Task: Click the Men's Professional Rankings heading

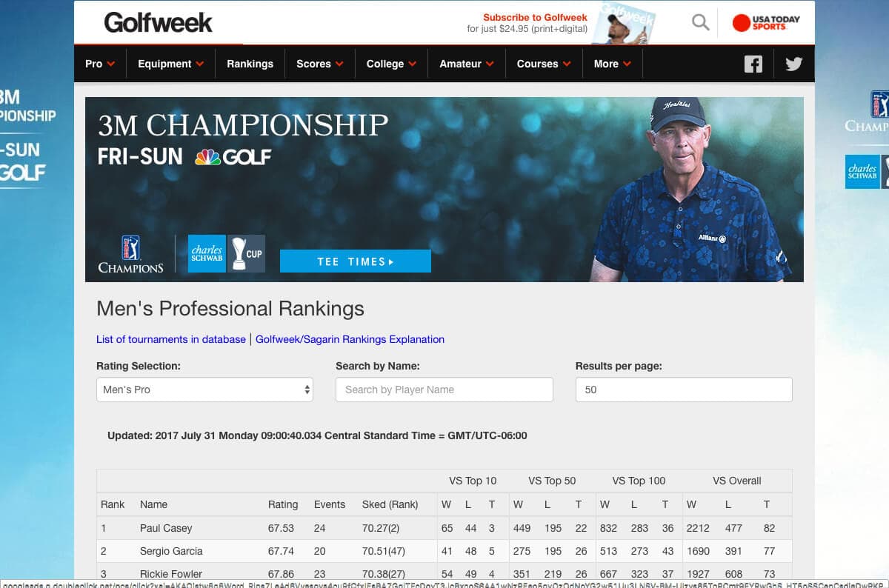Action: pyautogui.click(x=230, y=309)
